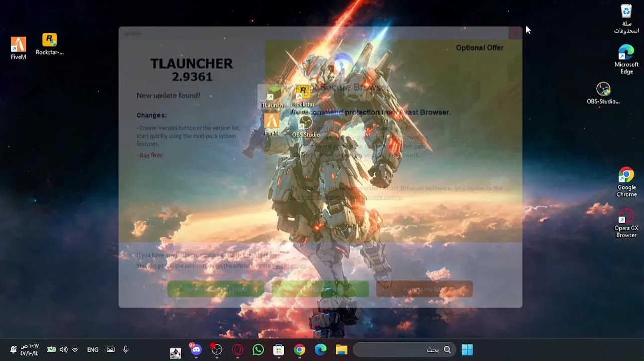Open Discord from the taskbar

click(x=196, y=350)
